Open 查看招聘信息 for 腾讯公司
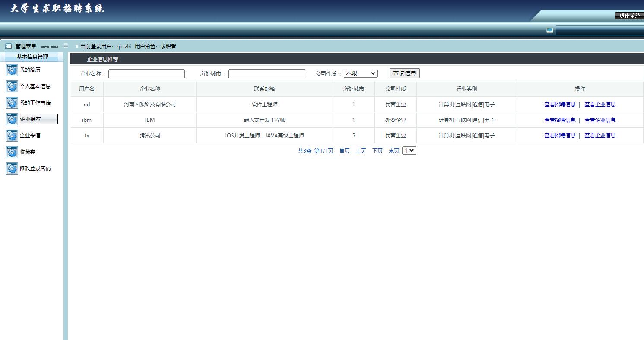644x340 pixels. [560, 135]
